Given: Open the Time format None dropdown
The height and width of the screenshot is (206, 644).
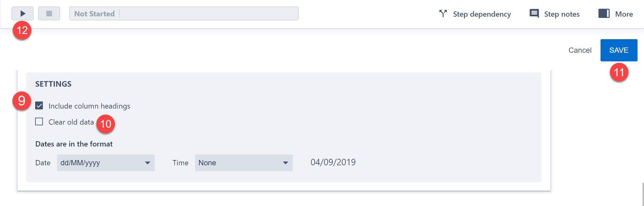Looking at the screenshot, I should coord(244,163).
